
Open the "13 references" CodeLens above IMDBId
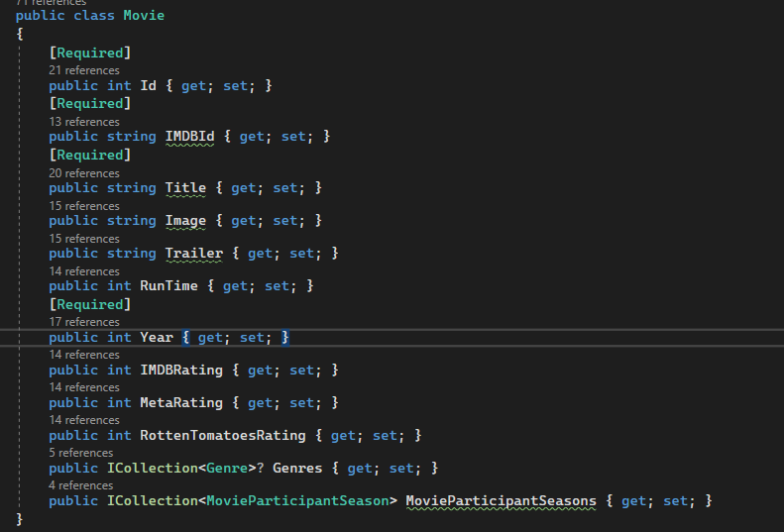point(84,122)
